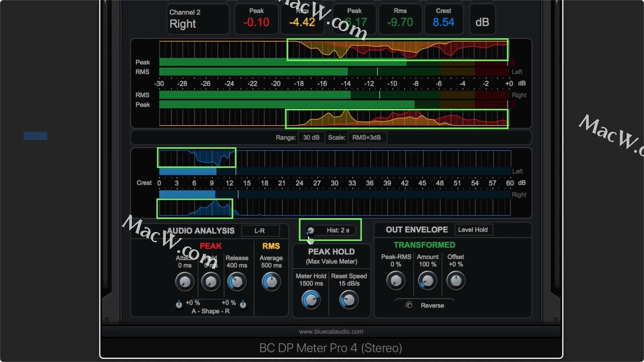The height and width of the screenshot is (362, 644).
Task: Click the A - Shape - R label
Action: [x=211, y=311]
